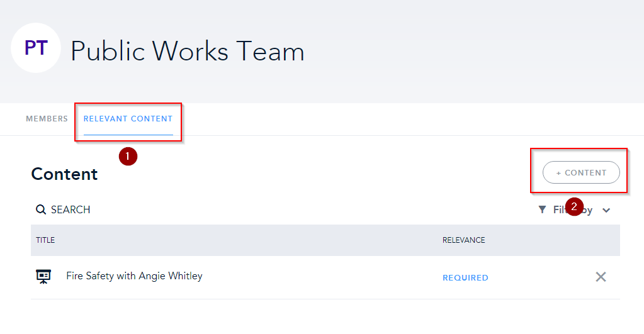This screenshot has width=644, height=334.
Task: Click the RELEVANCE column header
Action: point(463,240)
